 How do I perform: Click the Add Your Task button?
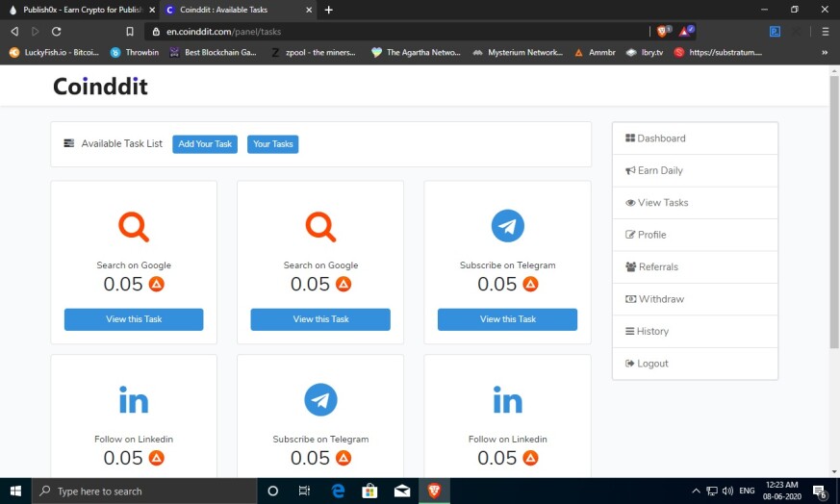205,144
